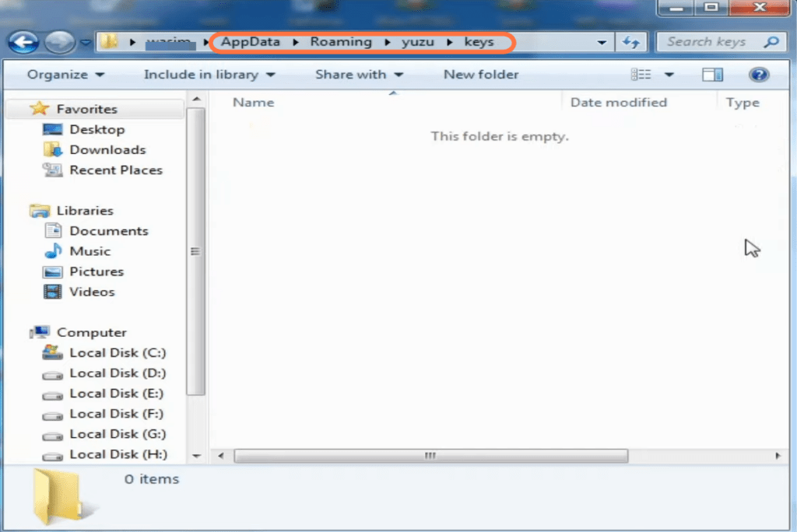Open Local Disk (E:)
The width and height of the screenshot is (797, 532).
[117, 394]
